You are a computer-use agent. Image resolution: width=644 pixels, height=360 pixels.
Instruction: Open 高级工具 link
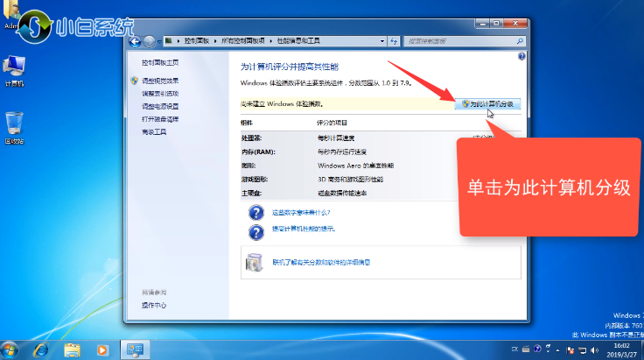[x=154, y=132]
